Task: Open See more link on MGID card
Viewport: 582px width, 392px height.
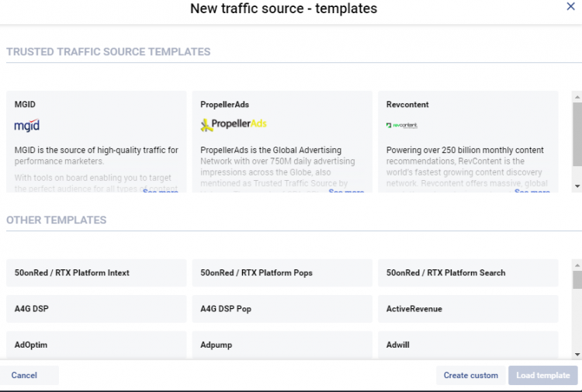Action: [161, 190]
